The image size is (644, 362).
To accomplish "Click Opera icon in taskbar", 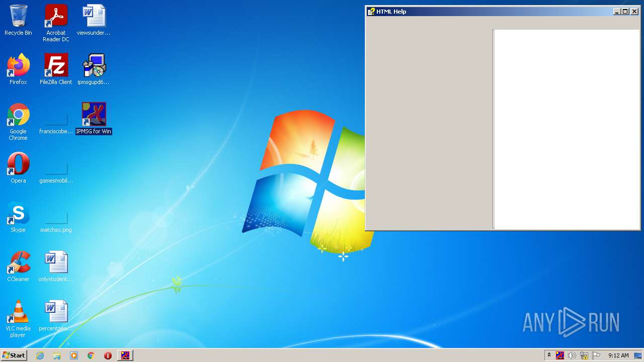I will 108,355.
